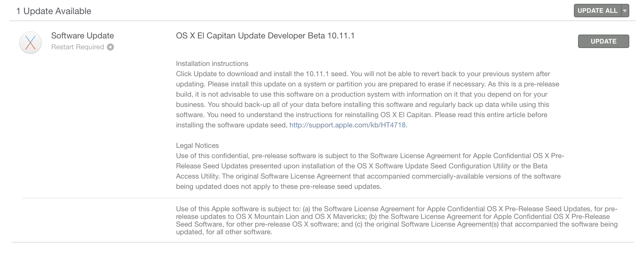The width and height of the screenshot is (644, 256).
Task: Click the line starting "Access Utility. The original"
Action: (368, 176)
